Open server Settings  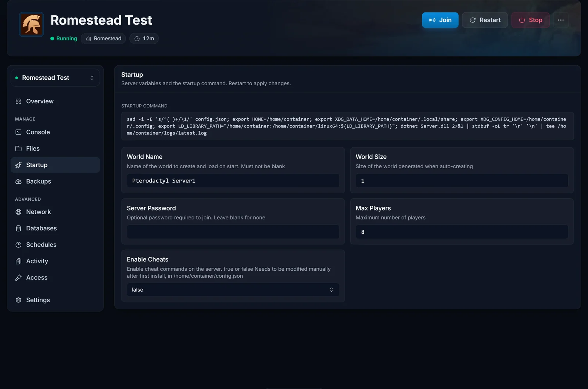tap(55, 300)
